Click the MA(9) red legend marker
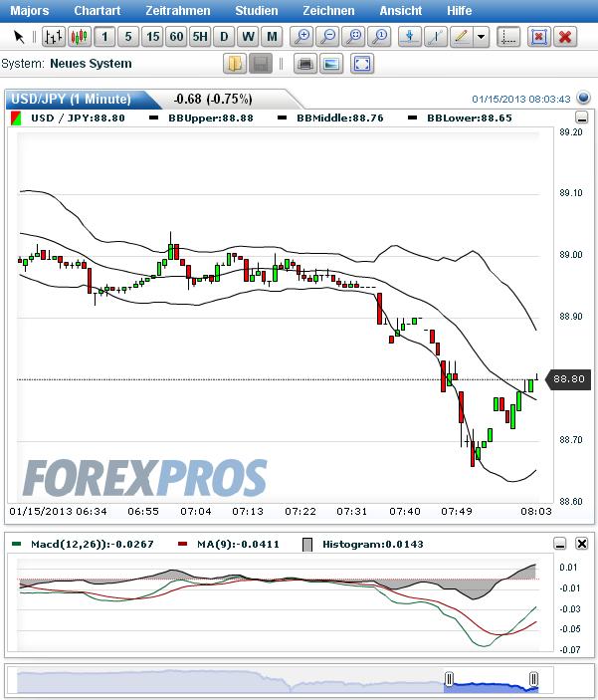 (182, 545)
